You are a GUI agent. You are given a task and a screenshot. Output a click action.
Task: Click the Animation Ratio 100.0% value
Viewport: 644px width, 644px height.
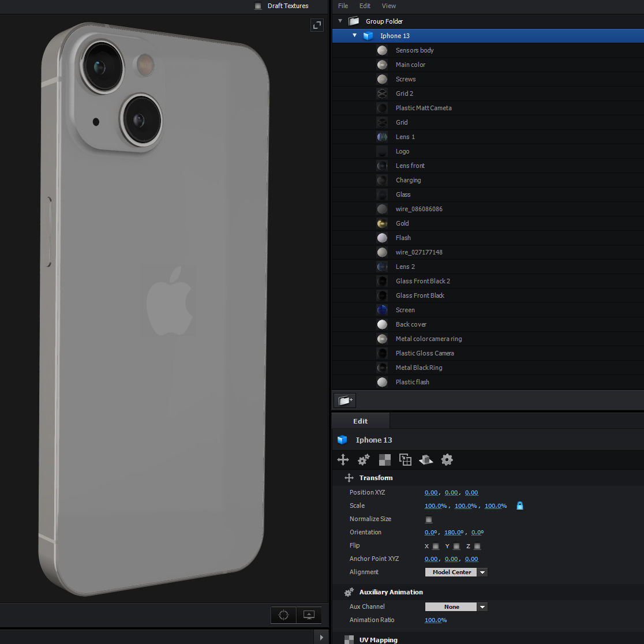click(435, 620)
